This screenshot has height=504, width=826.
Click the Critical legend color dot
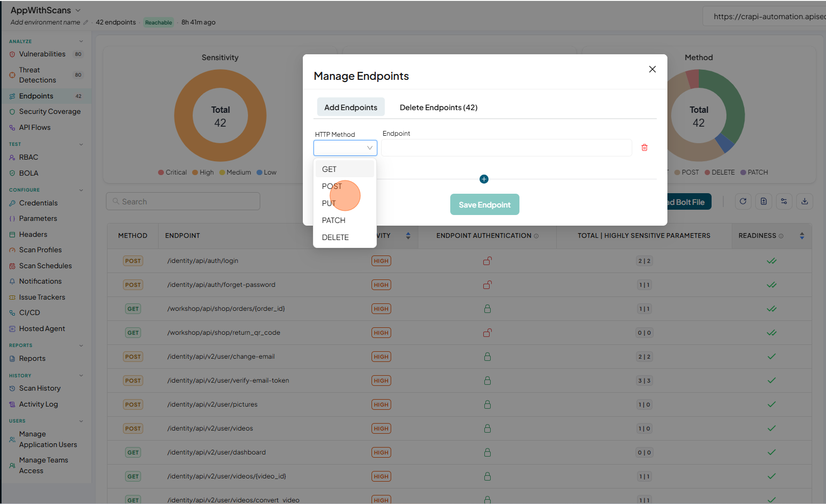click(161, 172)
